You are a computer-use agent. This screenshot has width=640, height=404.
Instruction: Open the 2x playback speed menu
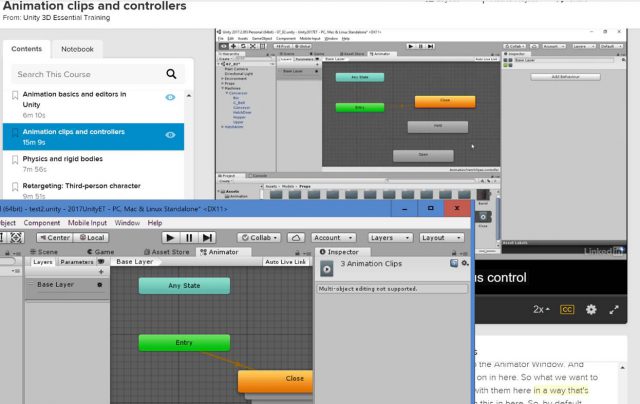(x=541, y=309)
